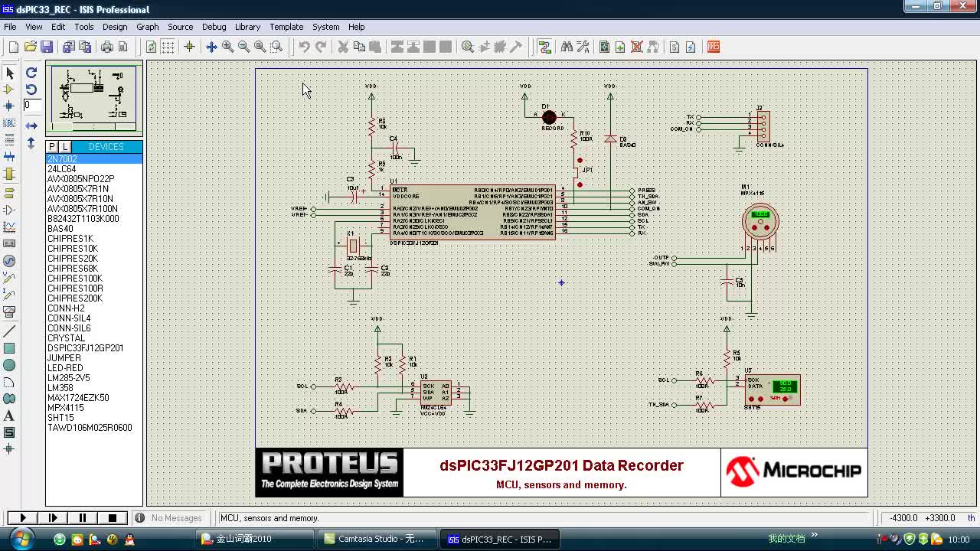Select Graph mode
The image size is (980, 551).
(x=9, y=227)
